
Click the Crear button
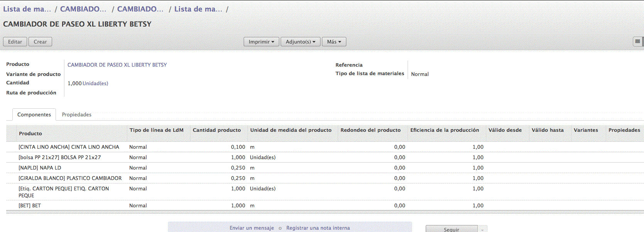point(40,42)
